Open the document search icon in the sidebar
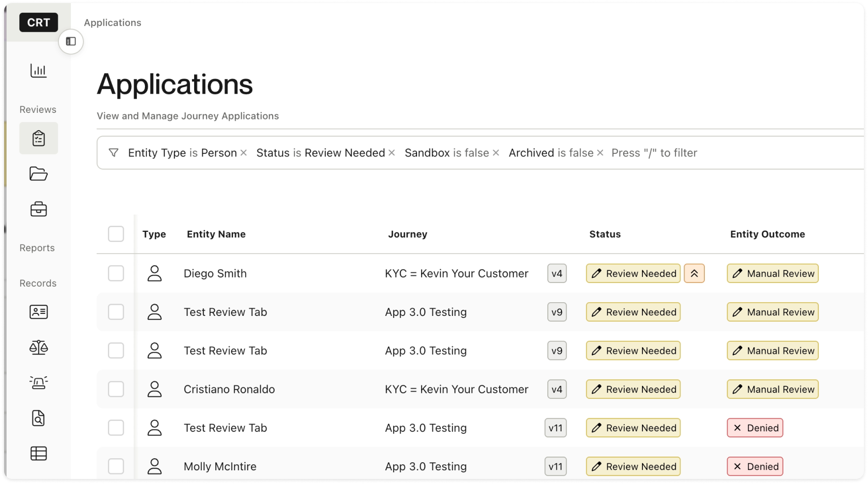The image size is (868, 484). click(x=39, y=418)
